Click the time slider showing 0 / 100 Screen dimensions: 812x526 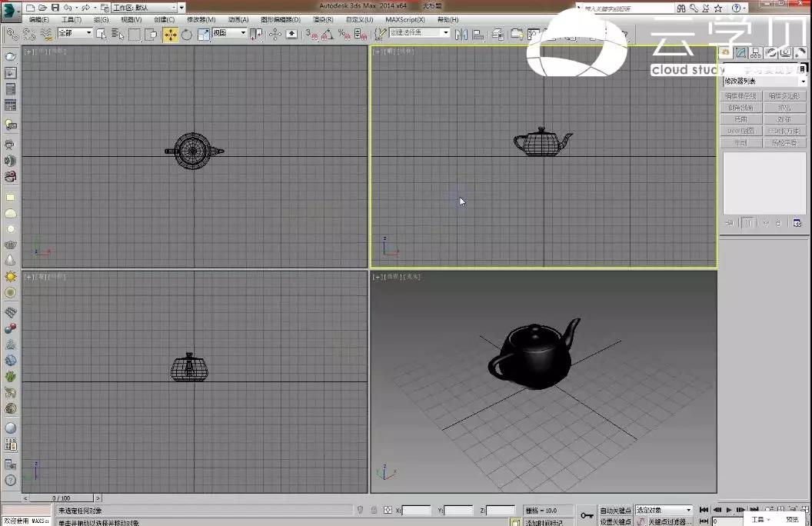[61, 498]
